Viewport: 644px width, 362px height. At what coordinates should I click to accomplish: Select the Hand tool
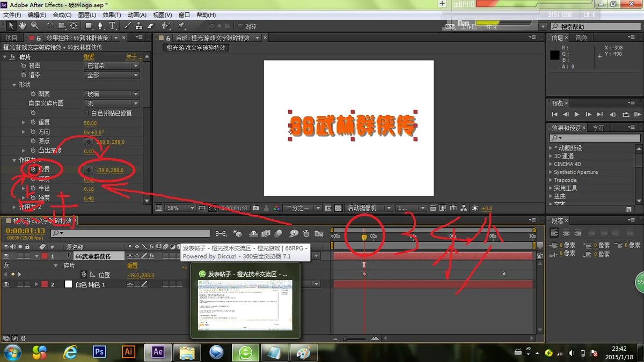pyautogui.click(x=23, y=26)
